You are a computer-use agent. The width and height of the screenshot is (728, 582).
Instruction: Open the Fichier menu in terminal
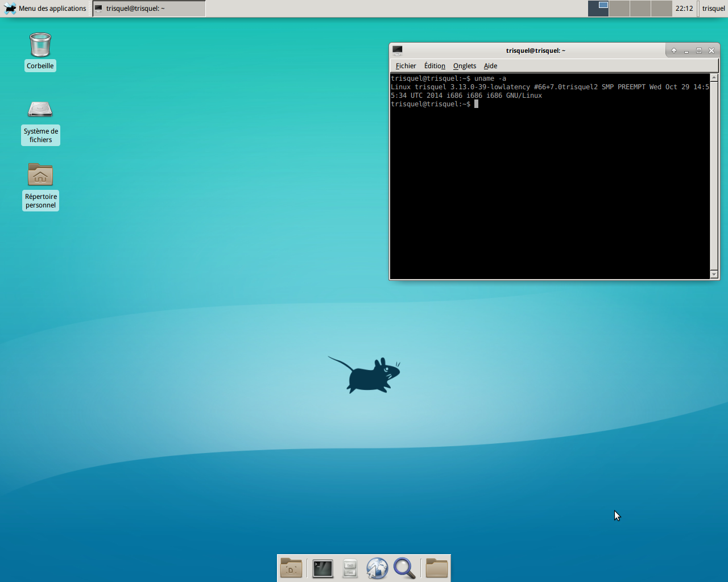pos(406,66)
